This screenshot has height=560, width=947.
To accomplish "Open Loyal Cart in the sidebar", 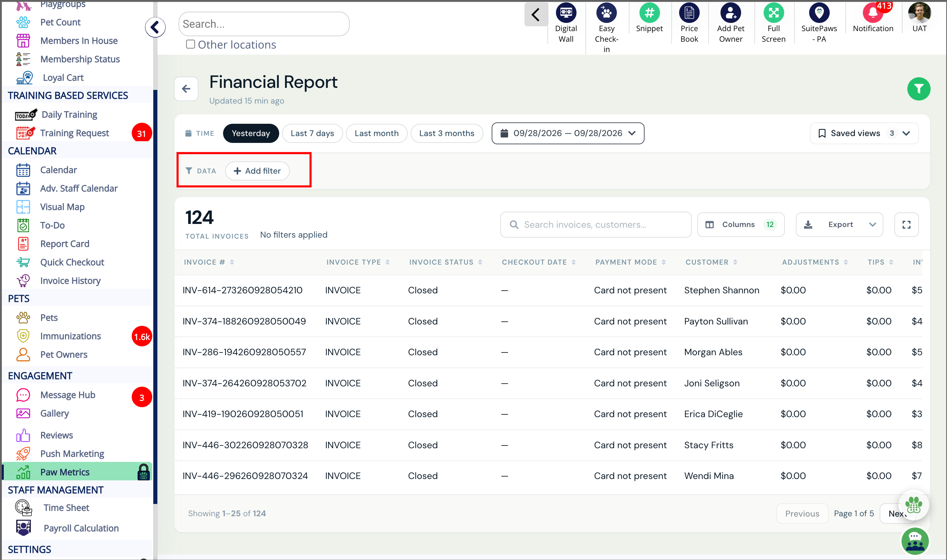I will click(63, 78).
